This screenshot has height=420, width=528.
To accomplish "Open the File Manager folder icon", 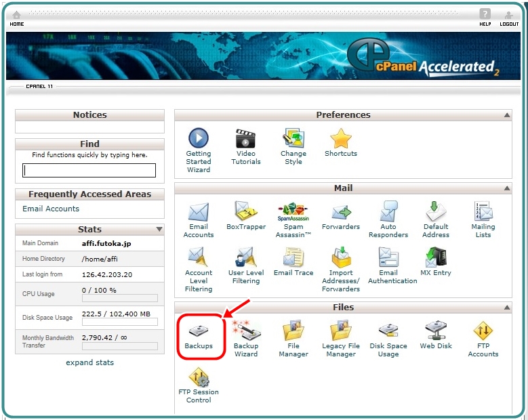I will (x=293, y=331).
